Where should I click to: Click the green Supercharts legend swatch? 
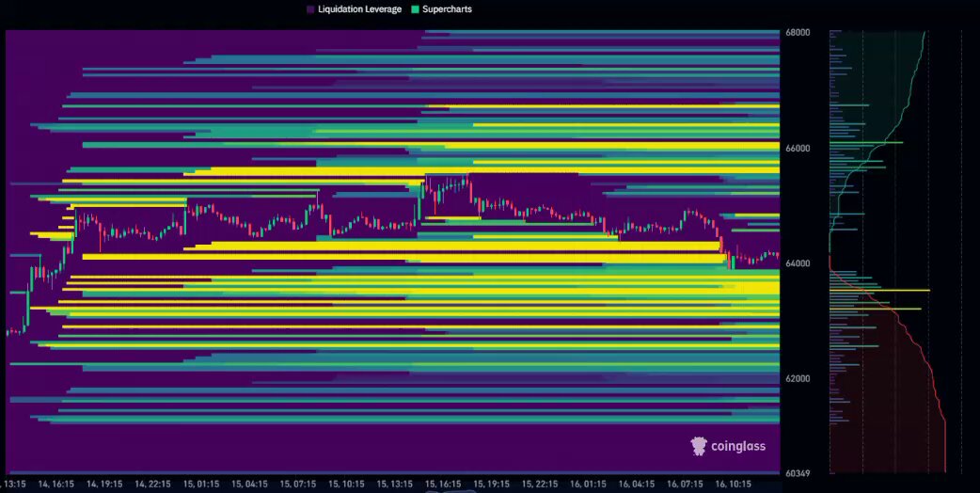click(x=415, y=9)
